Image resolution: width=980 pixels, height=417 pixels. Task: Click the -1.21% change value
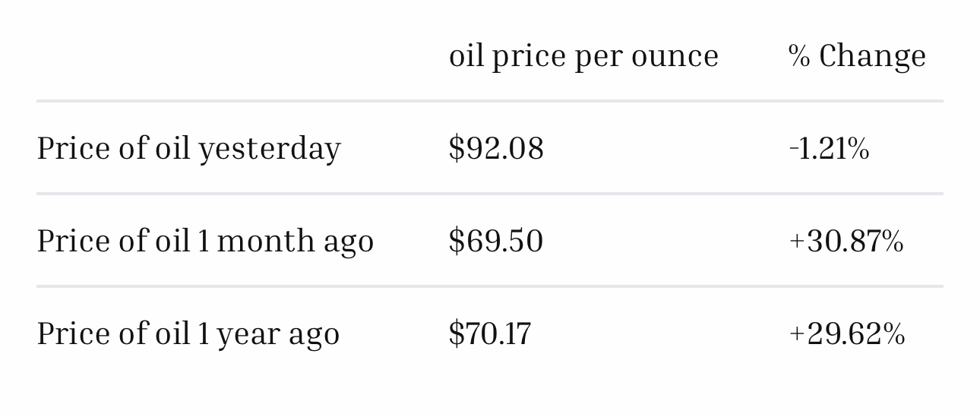pos(829,148)
